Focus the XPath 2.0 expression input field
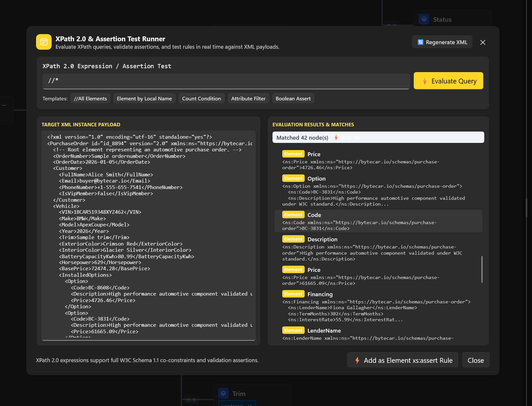 [x=226, y=81]
